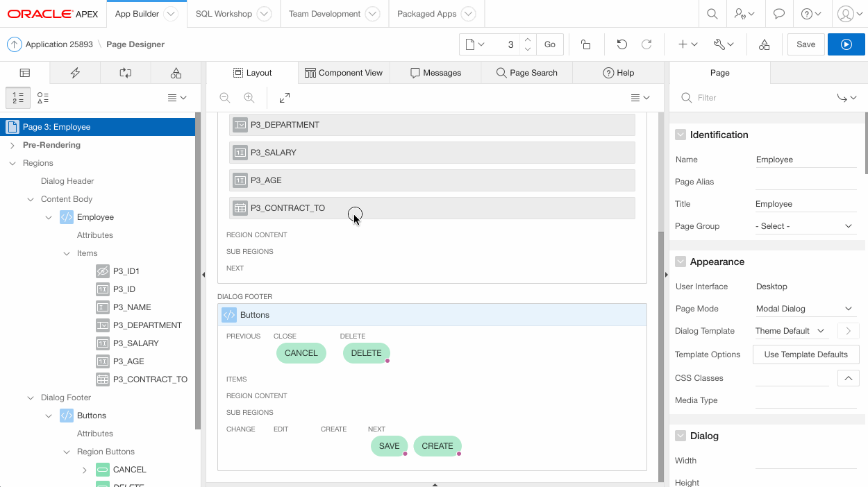The width and height of the screenshot is (868, 487).
Task: Click the property Filter search field
Action: [x=757, y=98]
